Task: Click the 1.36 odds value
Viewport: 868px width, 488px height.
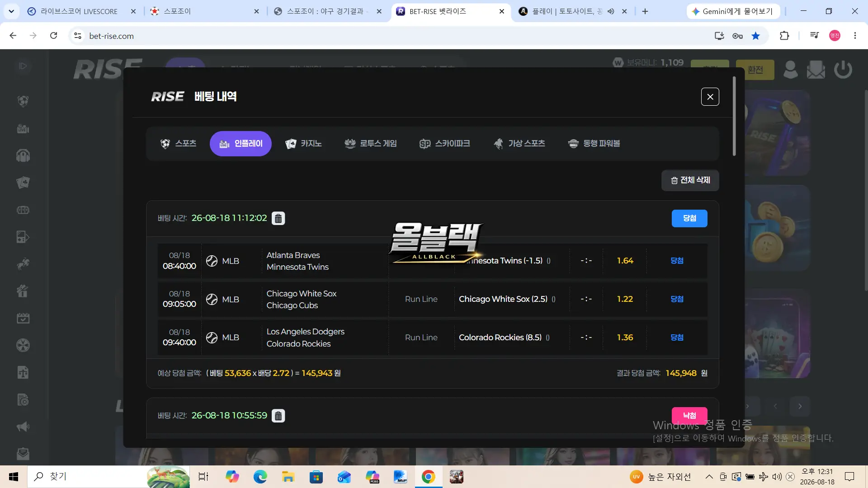Action: [x=625, y=338]
